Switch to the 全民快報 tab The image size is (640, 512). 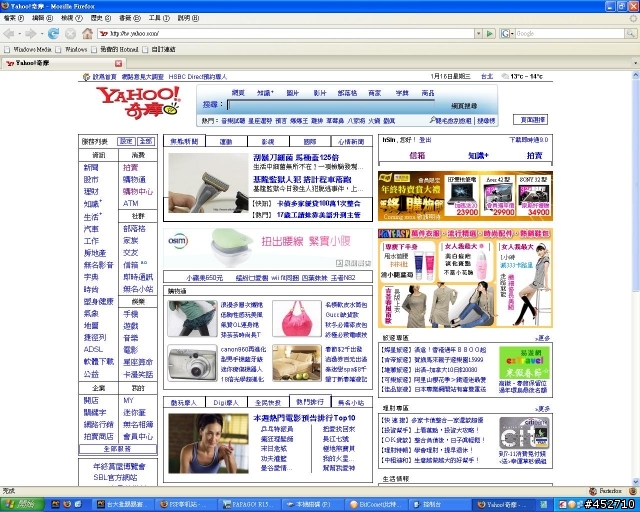pyautogui.click(x=268, y=403)
